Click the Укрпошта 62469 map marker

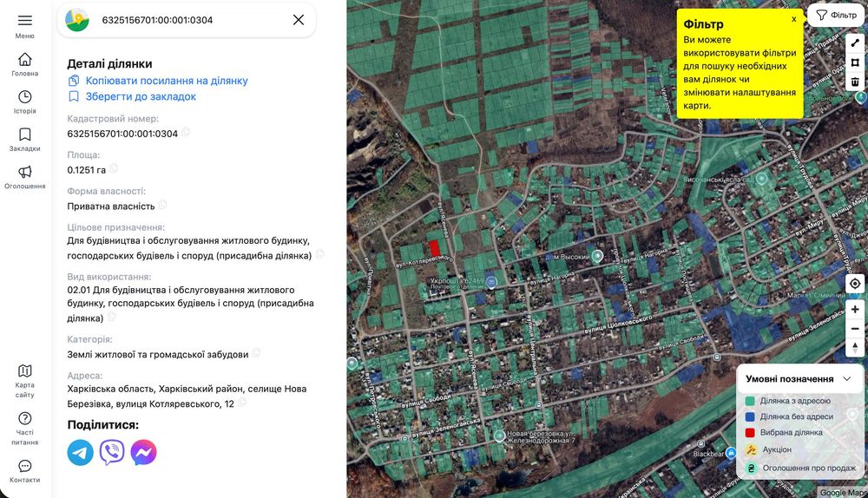[491, 282]
